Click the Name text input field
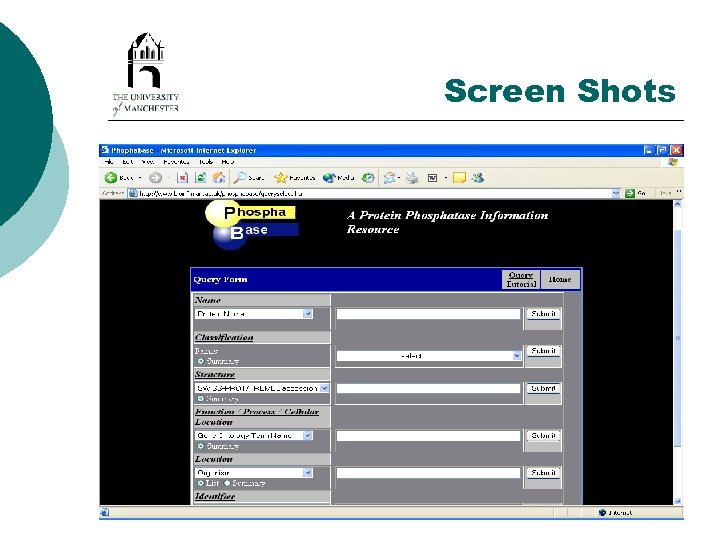The image size is (720, 540). [428, 314]
